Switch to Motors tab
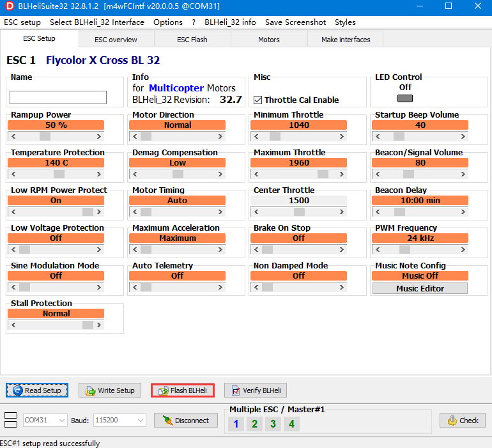 click(269, 40)
